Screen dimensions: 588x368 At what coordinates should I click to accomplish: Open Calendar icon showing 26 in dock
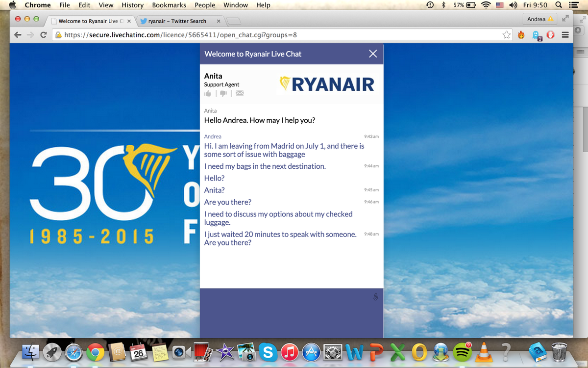(138, 351)
